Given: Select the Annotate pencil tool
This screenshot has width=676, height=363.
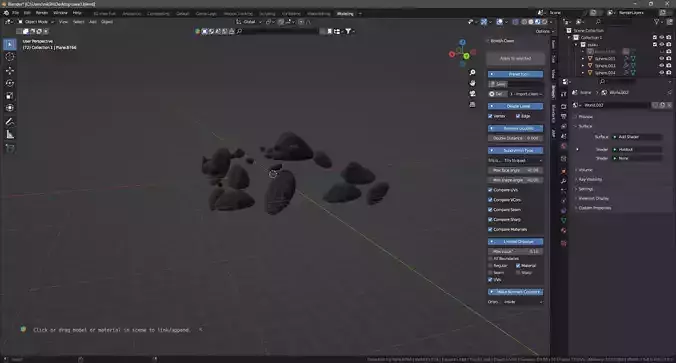Looking at the screenshot, I should click(10, 122).
